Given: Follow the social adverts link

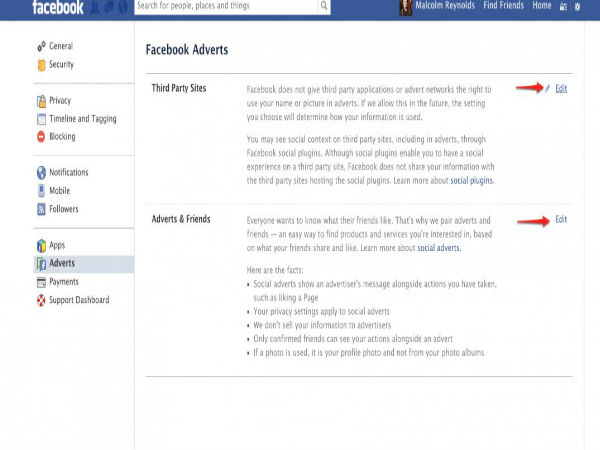Looking at the screenshot, I should point(438,248).
